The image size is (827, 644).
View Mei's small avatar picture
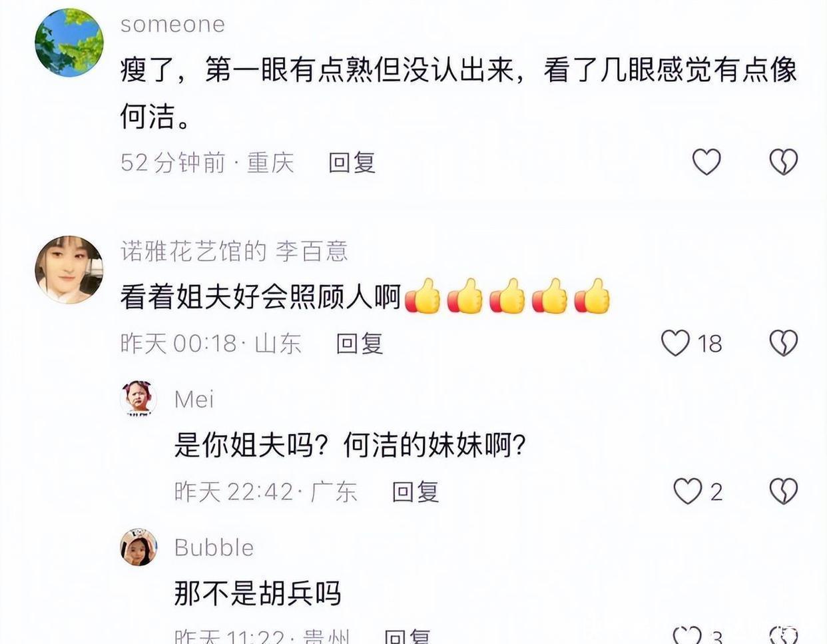pyautogui.click(x=138, y=398)
